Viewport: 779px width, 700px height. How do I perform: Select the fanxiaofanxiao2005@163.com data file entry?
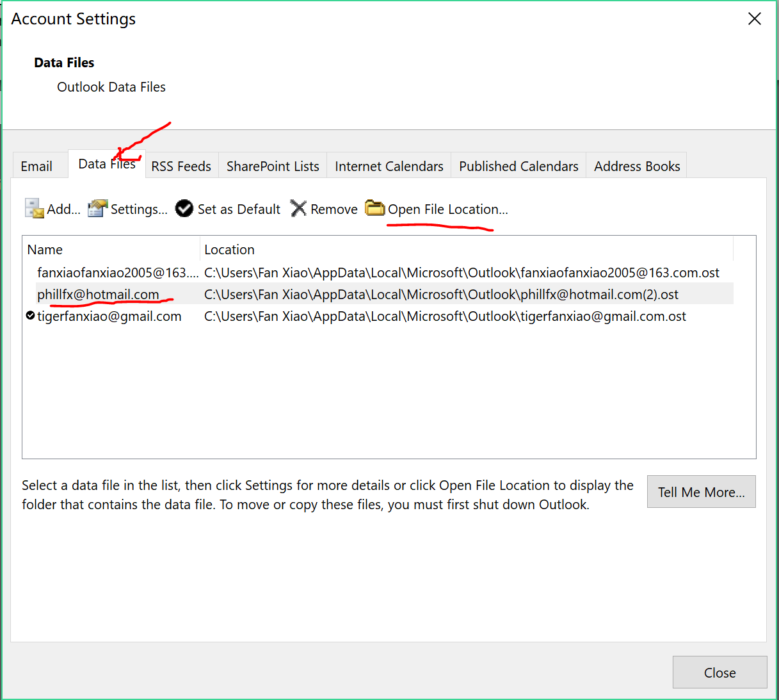[117, 272]
